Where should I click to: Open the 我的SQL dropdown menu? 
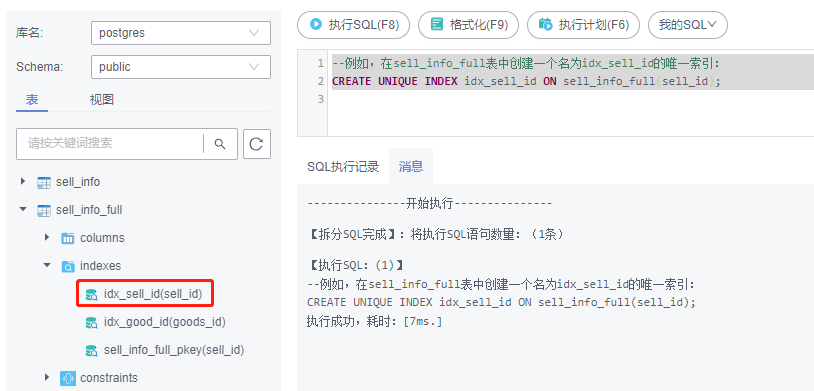point(687,24)
